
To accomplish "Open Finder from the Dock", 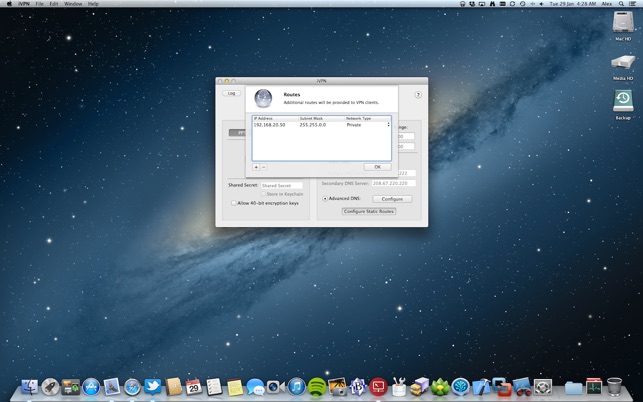I will pos(28,387).
